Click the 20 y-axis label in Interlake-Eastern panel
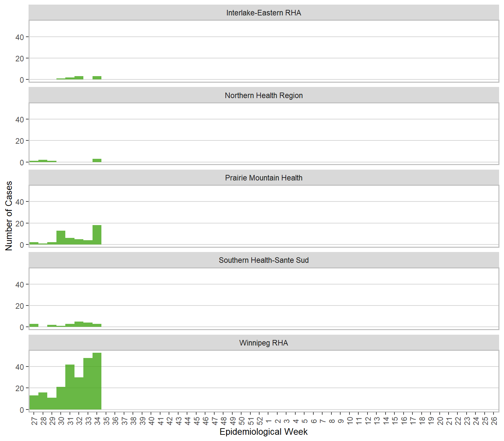 pos(20,58)
